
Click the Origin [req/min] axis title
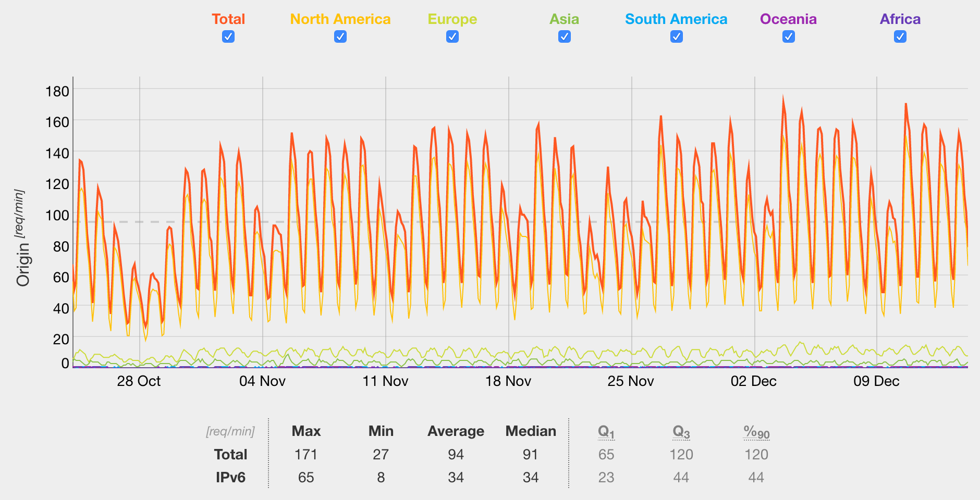22,238
